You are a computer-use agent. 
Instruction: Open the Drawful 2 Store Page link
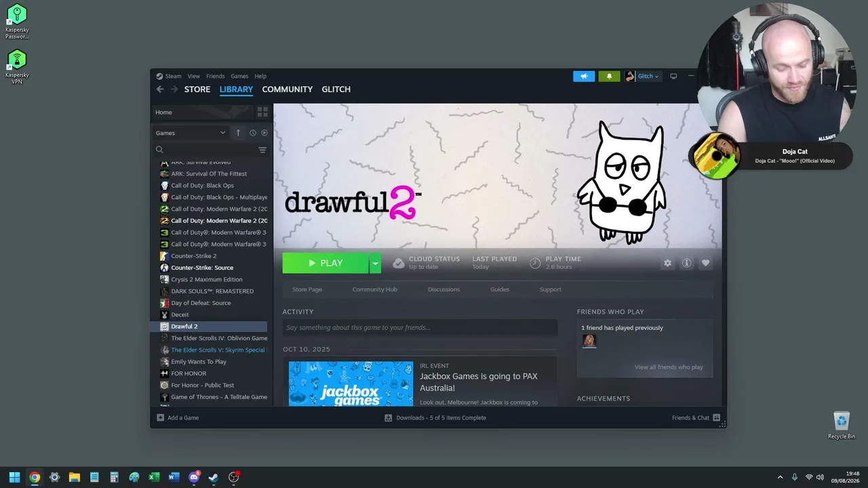[307, 289]
